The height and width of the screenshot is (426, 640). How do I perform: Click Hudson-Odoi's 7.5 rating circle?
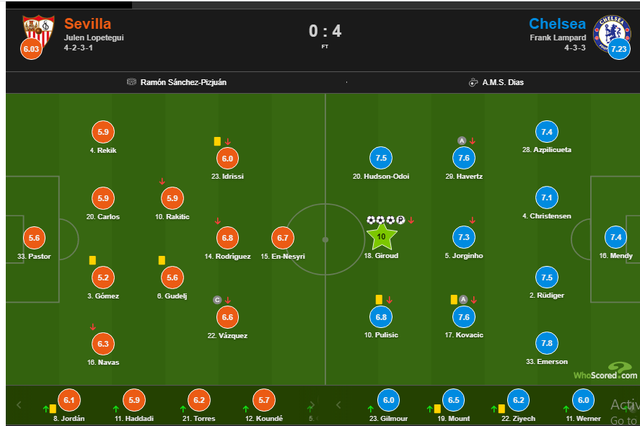pyautogui.click(x=380, y=158)
